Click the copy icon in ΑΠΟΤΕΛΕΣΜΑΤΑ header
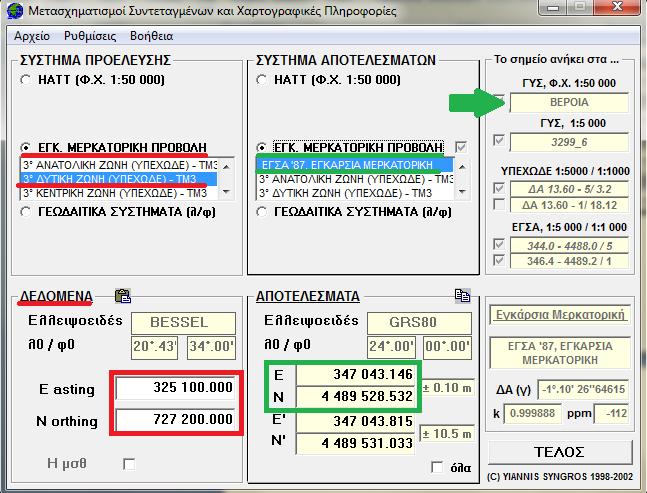 click(x=462, y=295)
